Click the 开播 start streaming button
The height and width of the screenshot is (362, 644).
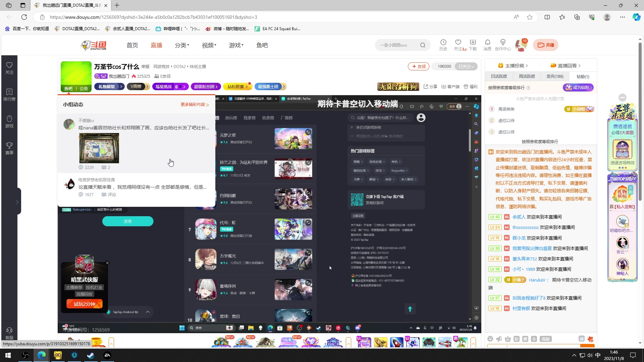pos(546,45)
